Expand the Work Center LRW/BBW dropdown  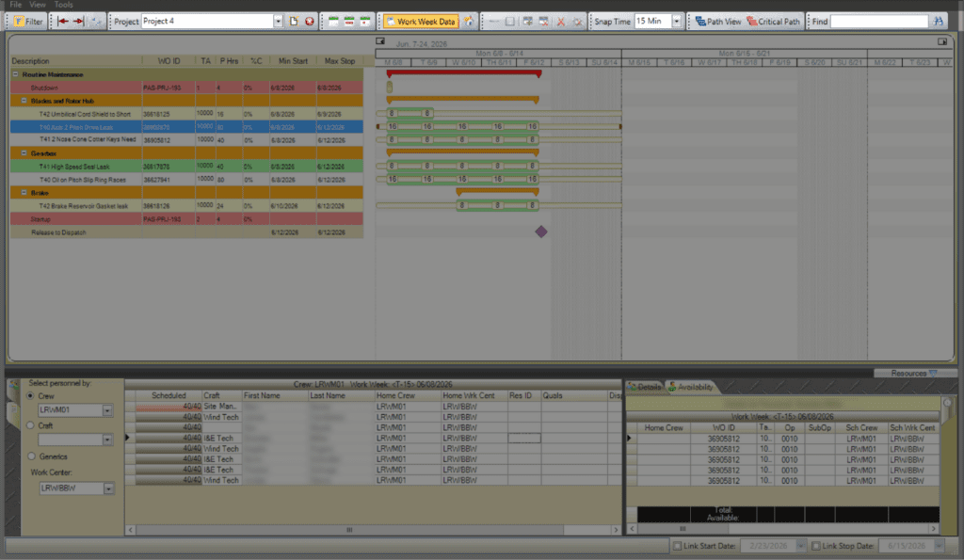tap(107, 488)
